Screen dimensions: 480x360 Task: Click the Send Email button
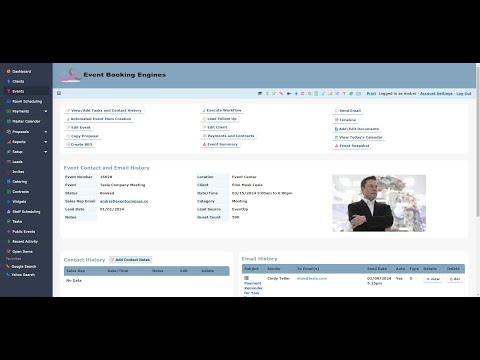click(x=348, y=111)
